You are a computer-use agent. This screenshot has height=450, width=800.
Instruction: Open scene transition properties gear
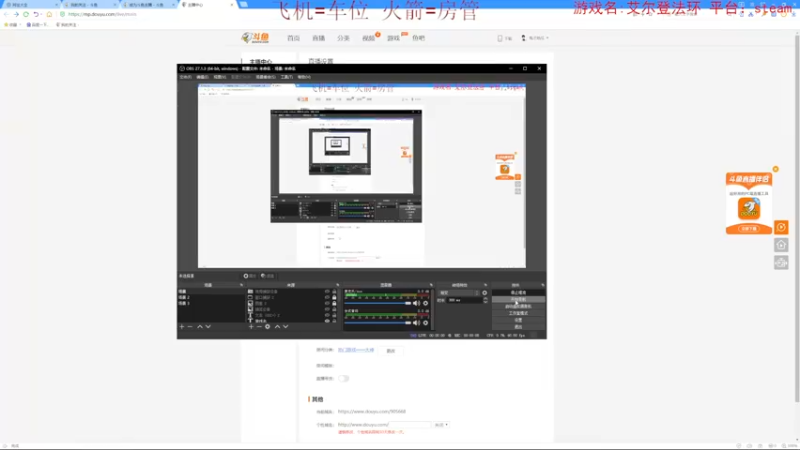[485, 293]
